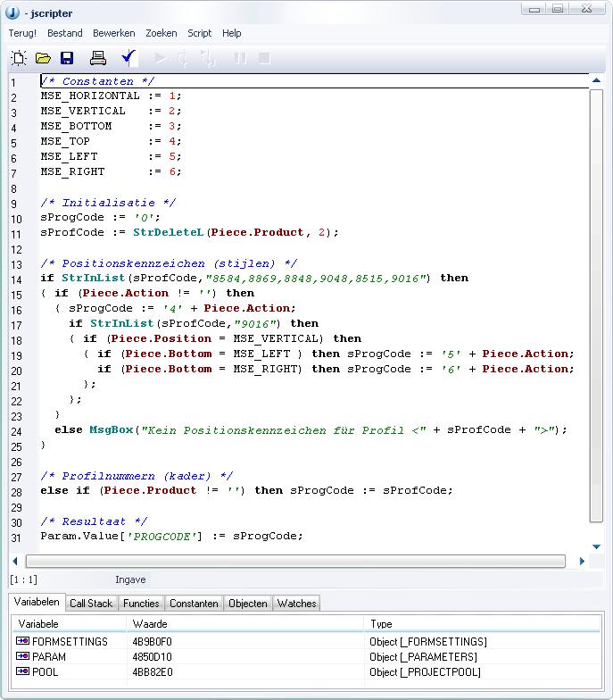Sort by the Variabele column header
The image size is (613, 700).
pos(70,623)
